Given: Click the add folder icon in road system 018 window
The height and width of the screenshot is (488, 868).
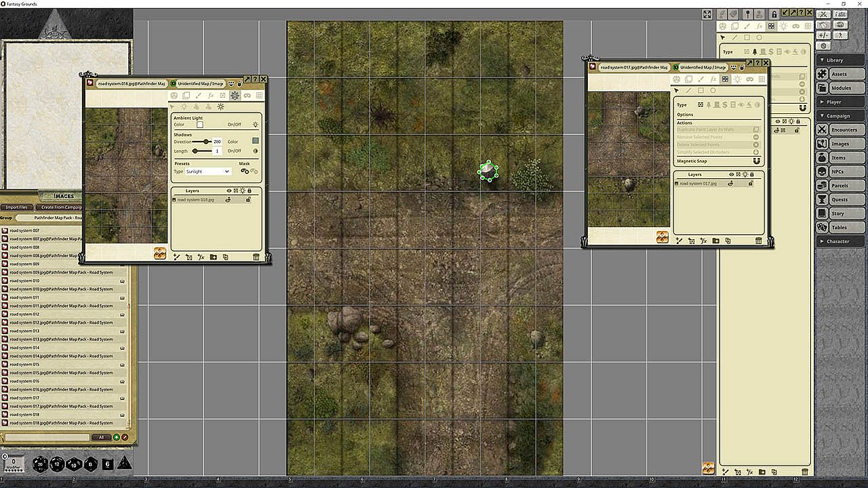Looking at the screenshot, I should click(x=213, y=257).
